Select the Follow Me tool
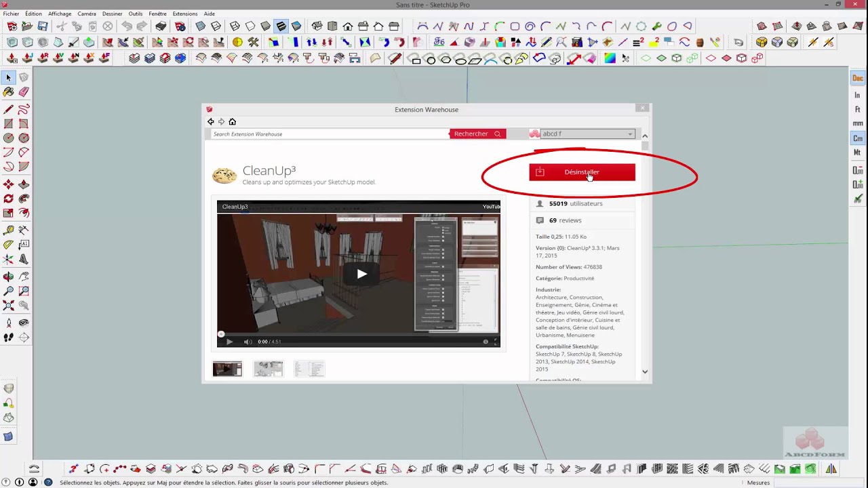 [24, 199]
